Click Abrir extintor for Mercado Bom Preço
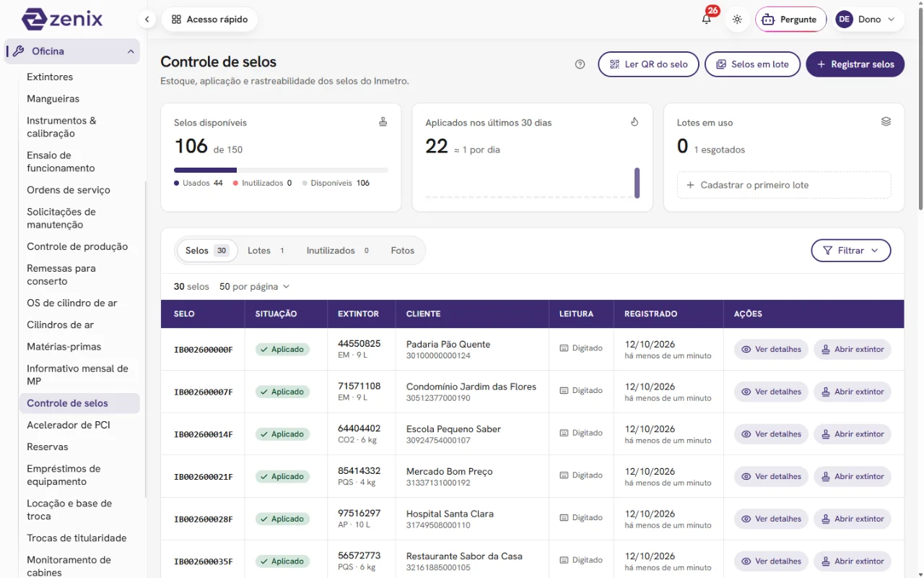924x578 pixels. 852,477
